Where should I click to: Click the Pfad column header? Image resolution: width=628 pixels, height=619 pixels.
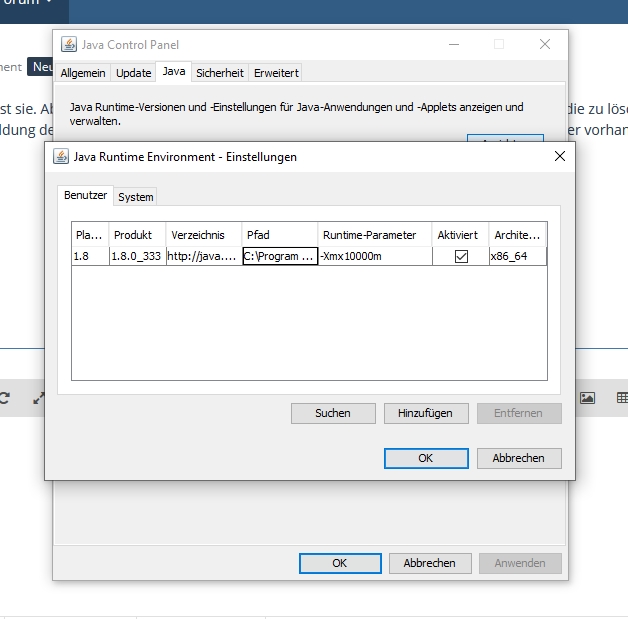[x=280, y=235]
